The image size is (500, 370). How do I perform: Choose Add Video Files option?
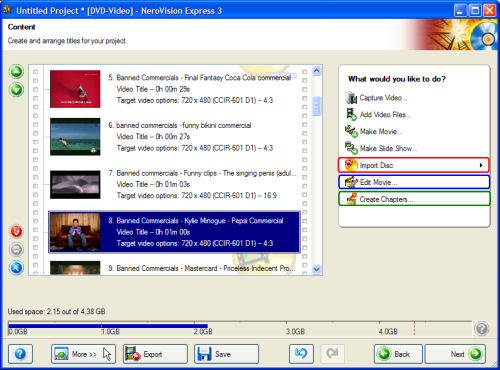(x=378, y=114)
